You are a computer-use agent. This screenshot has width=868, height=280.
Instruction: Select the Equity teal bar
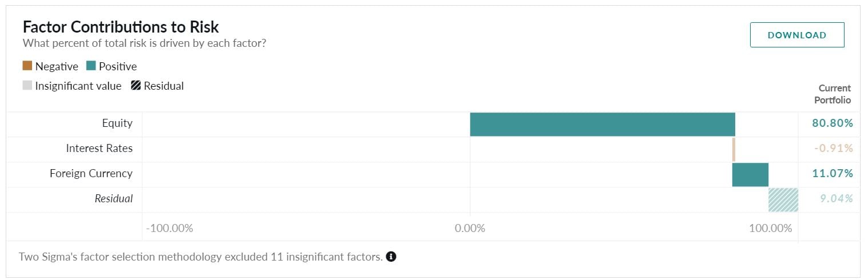[603, 125]
